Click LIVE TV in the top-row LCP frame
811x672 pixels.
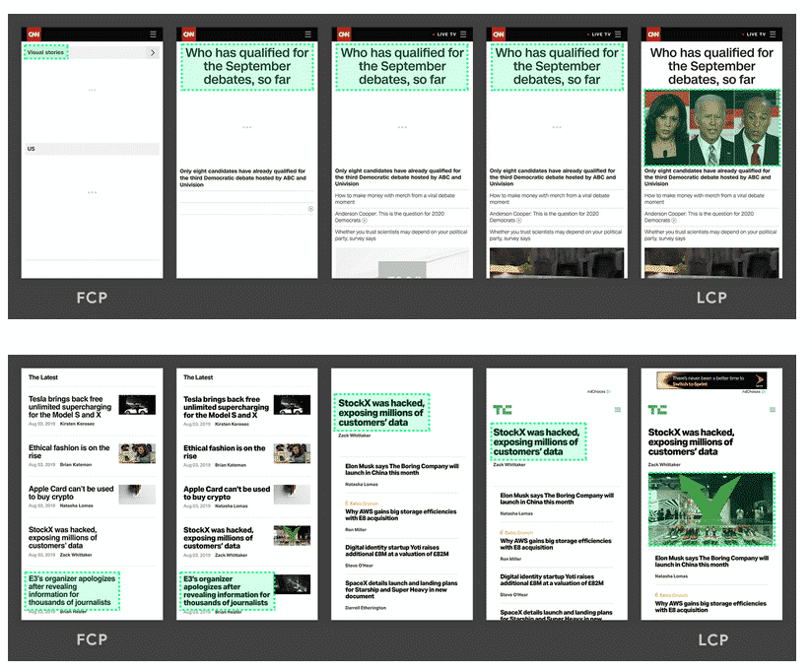(753, 34)
